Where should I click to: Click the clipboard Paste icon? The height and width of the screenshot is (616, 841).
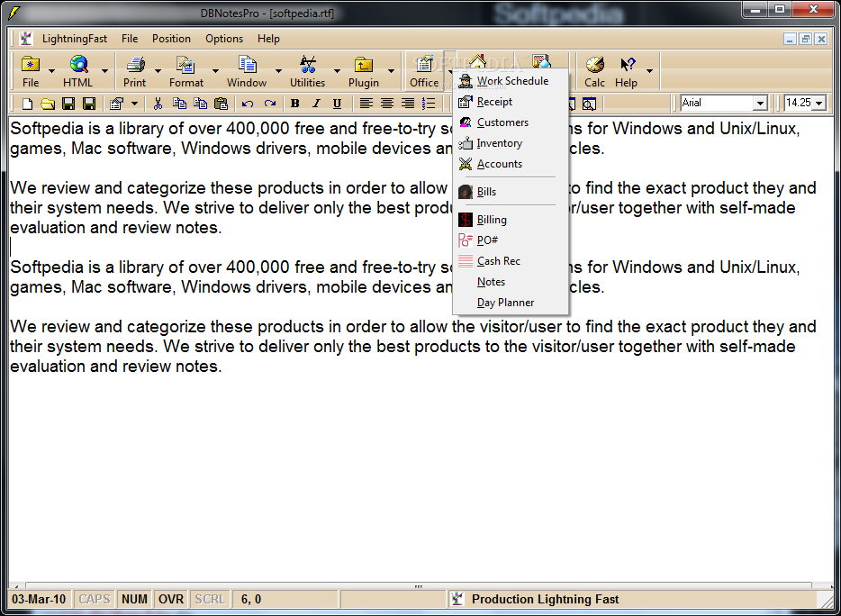[x=221, y=104]
